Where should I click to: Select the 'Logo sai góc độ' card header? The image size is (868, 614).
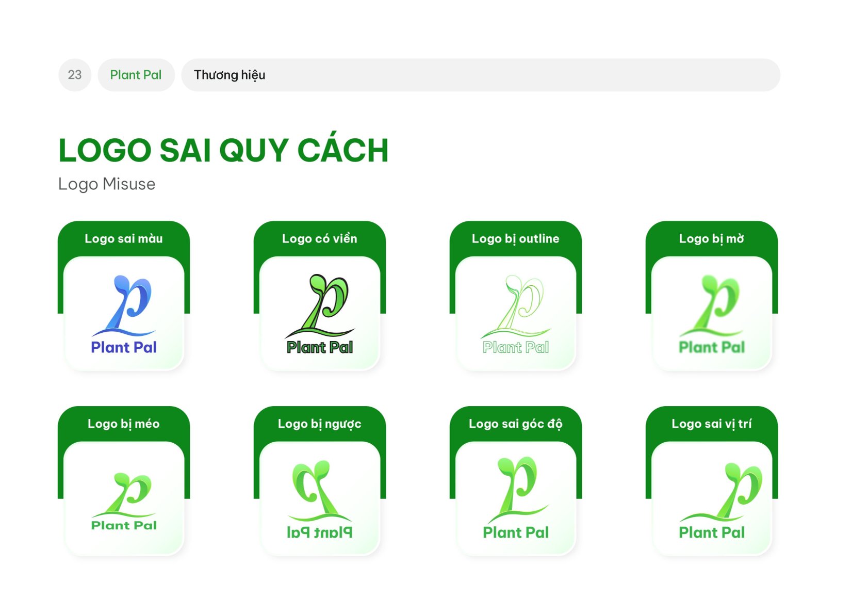[x=516, y=424]
